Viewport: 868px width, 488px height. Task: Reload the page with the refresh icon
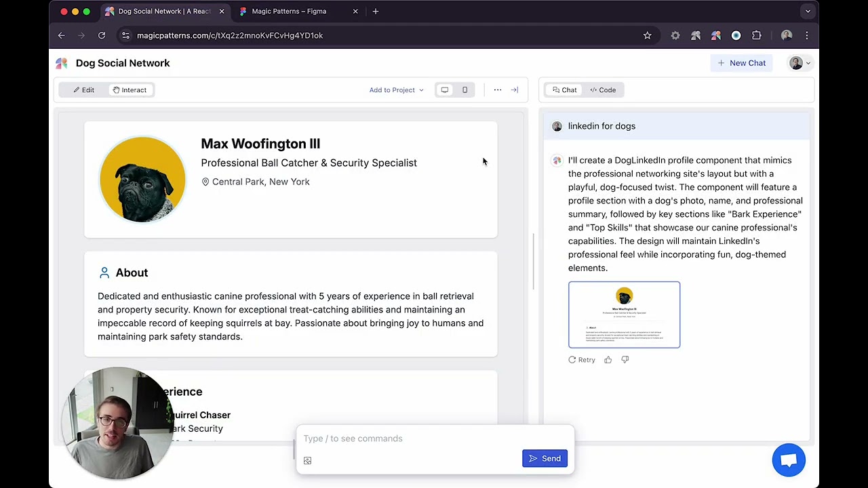(102, 35)
